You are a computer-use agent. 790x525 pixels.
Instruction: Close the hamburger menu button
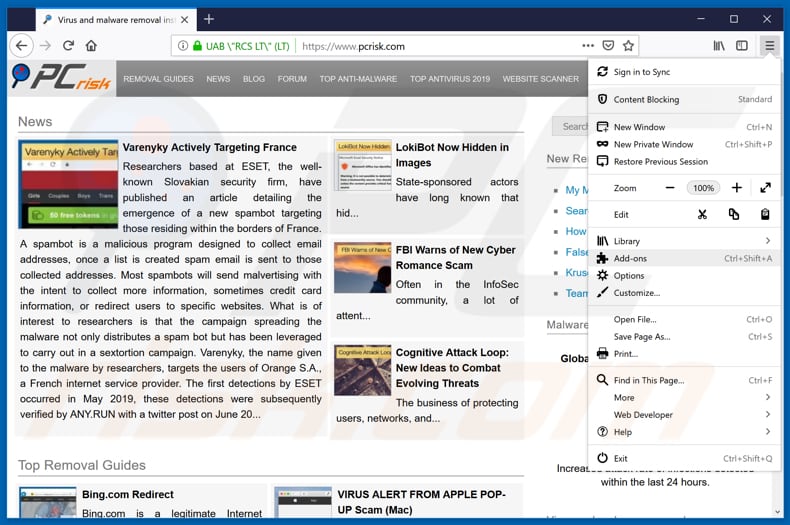769,46
